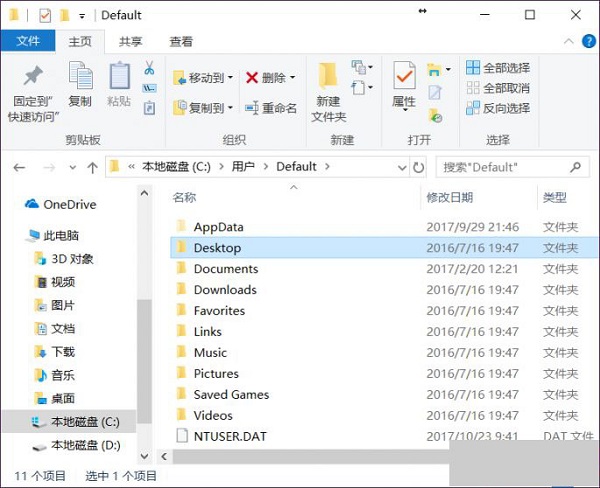This screenshot has height=488, width=600.
Task: Click the Copy path icon under the scissors
Action: click(x=149, y=89)
